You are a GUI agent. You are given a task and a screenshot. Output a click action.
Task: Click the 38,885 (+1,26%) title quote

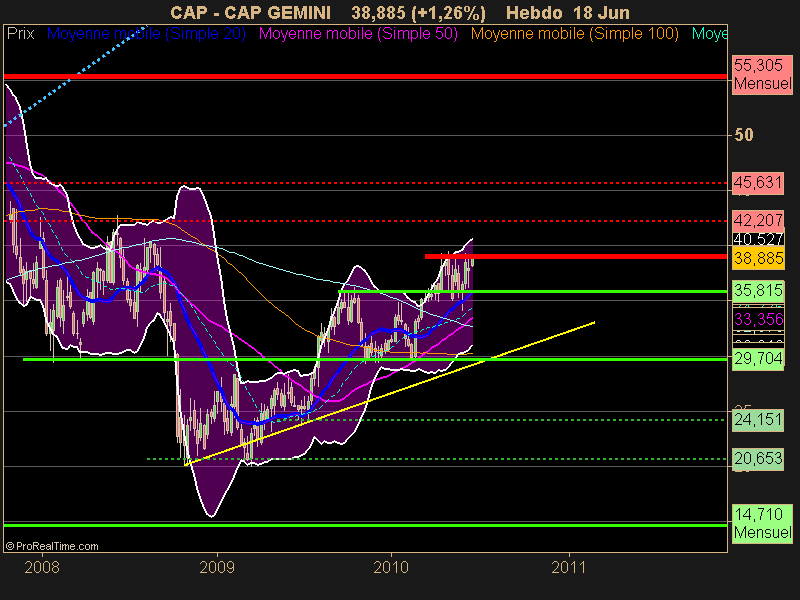coord(418,12)
